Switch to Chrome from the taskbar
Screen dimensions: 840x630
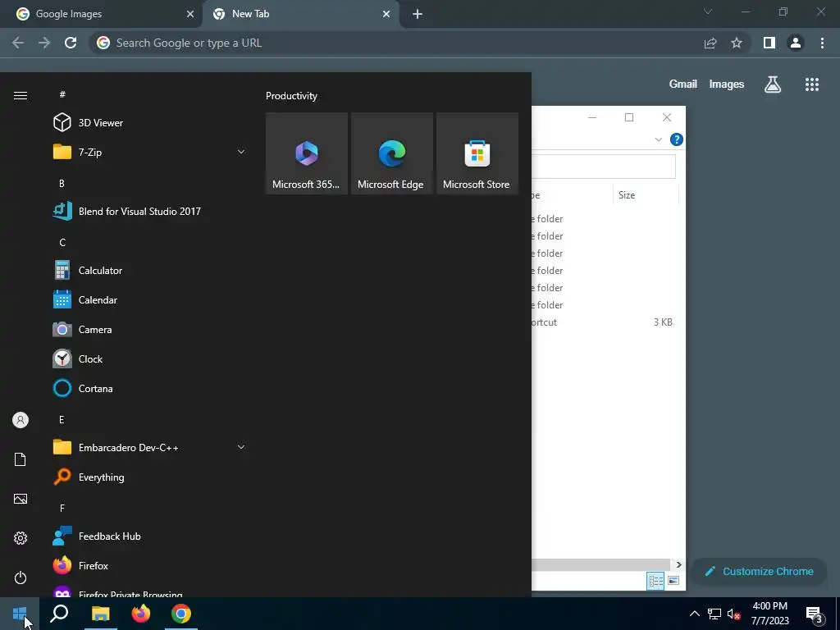click(181, 614)
